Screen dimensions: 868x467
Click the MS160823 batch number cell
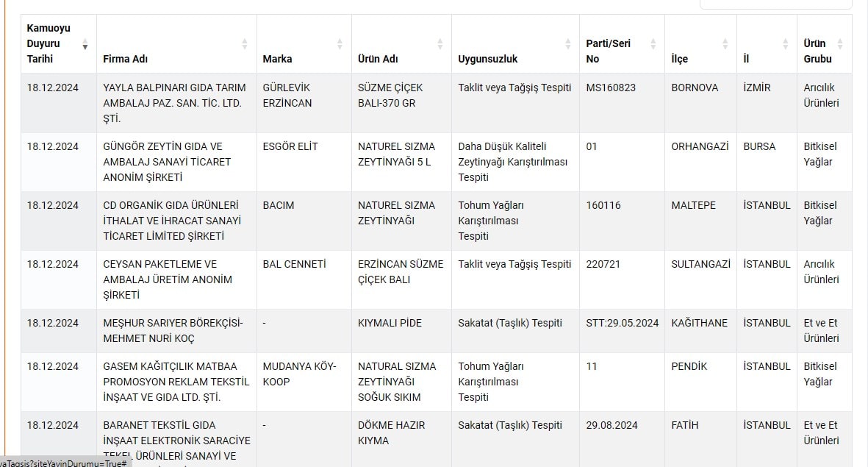[611, 88]
